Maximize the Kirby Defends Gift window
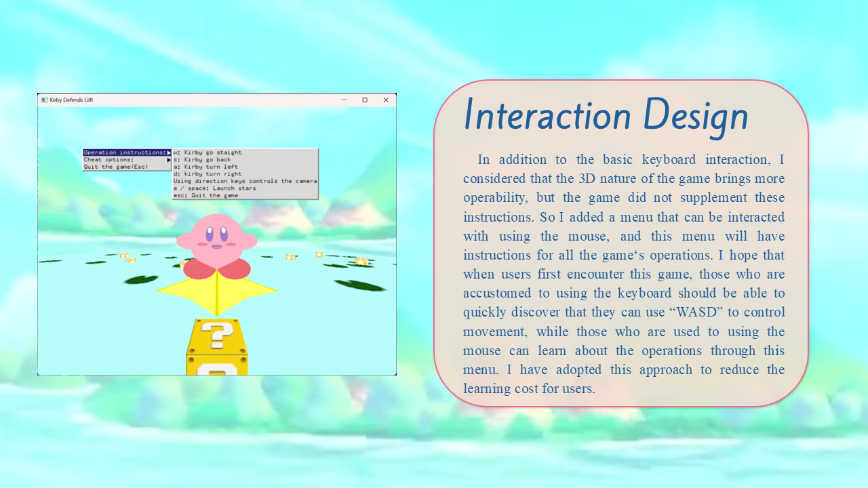Viewport: 868px width, 488px height. tap(365, 100)
